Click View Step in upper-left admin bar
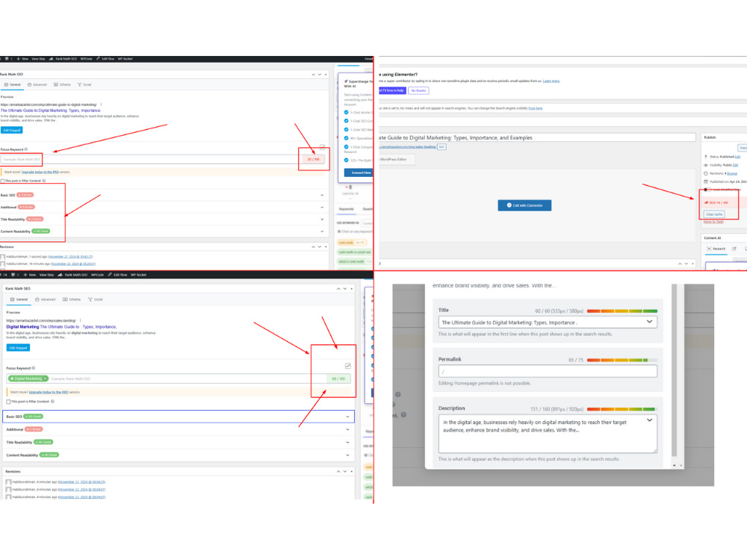This screenshot has width=747, height=560. pyautogui.click(x=38, y=59)
